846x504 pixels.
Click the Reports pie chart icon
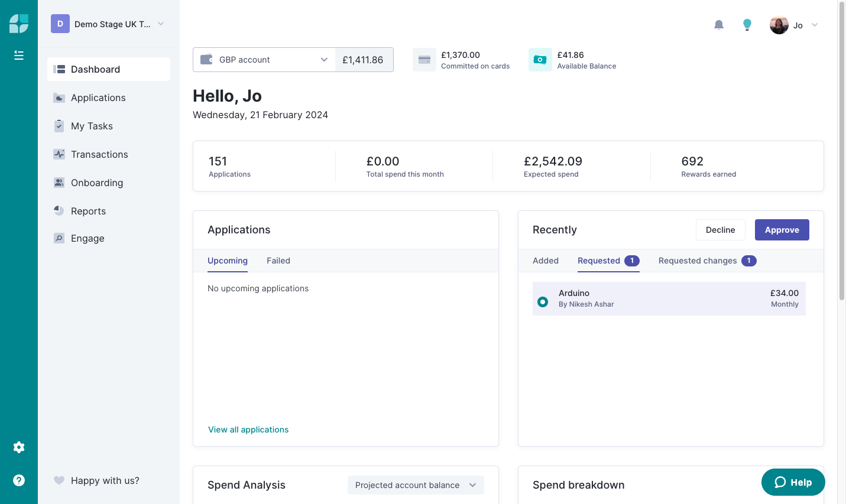tap(59, 211)
